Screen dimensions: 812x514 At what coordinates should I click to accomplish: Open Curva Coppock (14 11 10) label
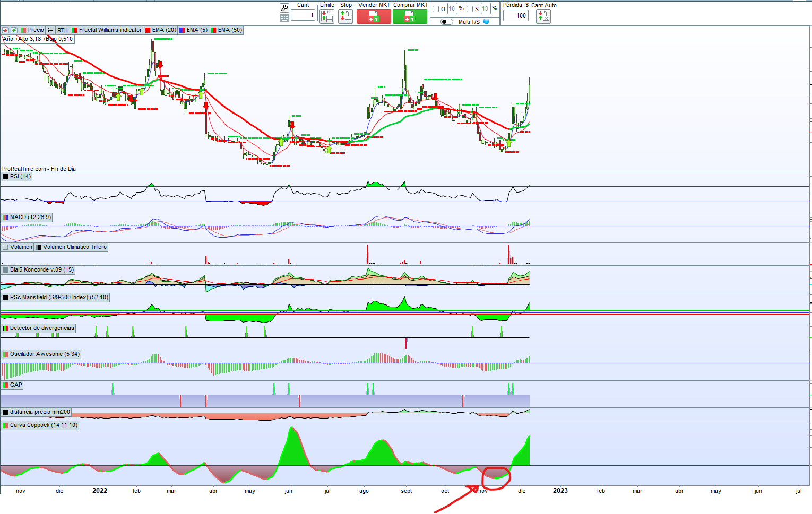pyautogui.click(x=44, y=425)
